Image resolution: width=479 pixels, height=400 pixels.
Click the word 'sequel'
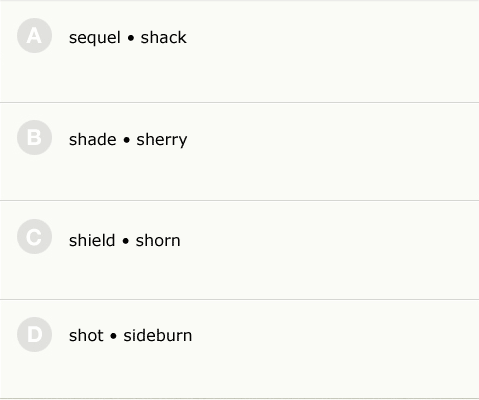pos(95,38)
